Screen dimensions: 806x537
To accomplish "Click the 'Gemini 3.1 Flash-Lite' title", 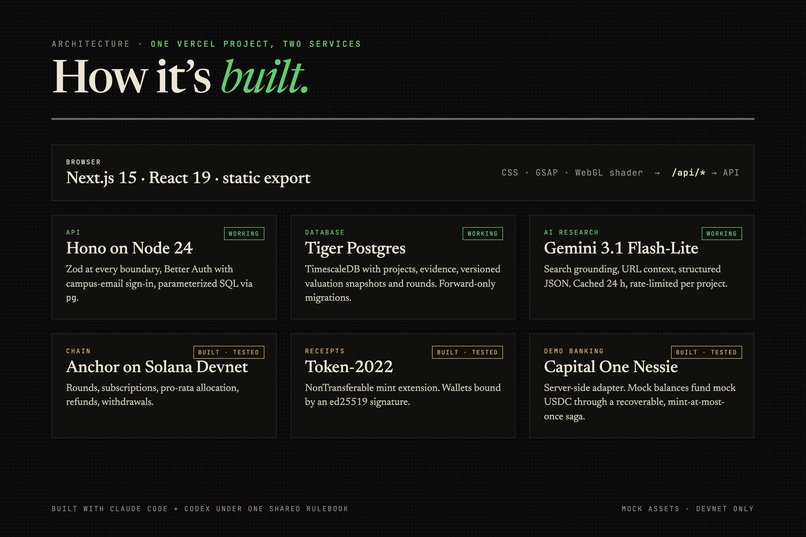I will point(621,248).
